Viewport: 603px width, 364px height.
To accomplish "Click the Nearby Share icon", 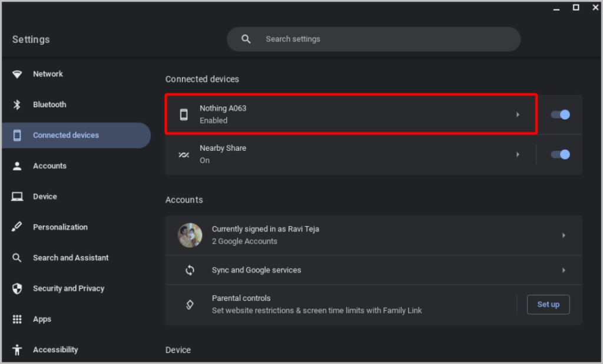I will [184, 155].
